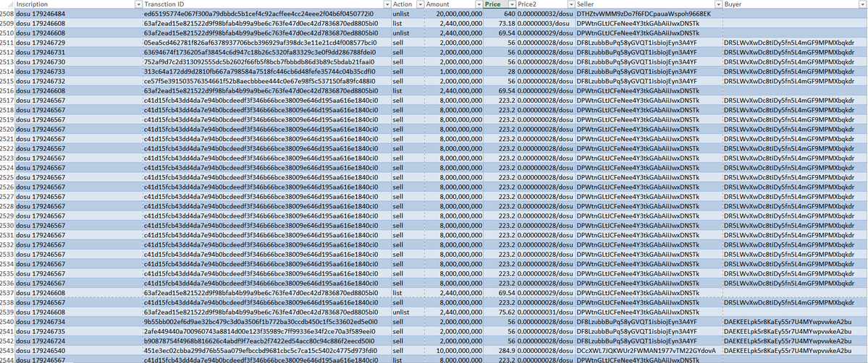Click amount cell 1,000,000,000
Image resolution: width=868 pixels, height=363 pixels.
[x=453, y=72]
